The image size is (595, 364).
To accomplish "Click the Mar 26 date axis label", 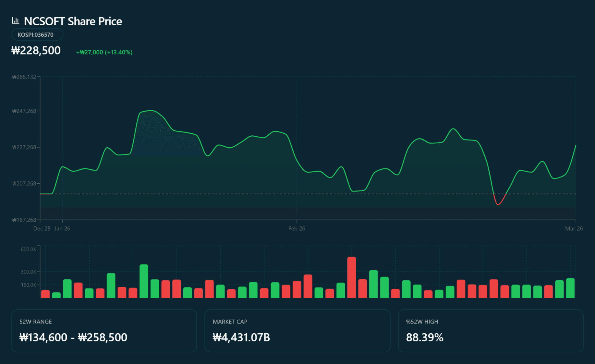I will [x=574, y=229].
